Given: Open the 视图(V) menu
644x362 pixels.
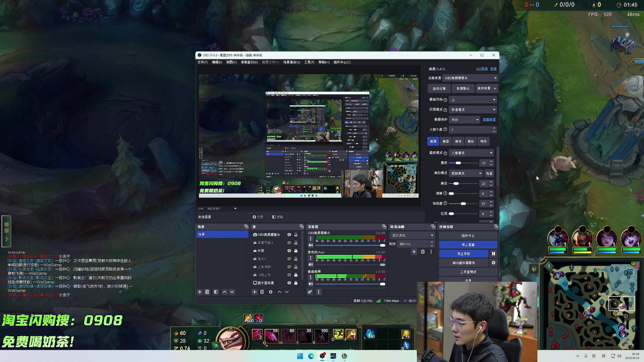Looking at the screenshot, I should click(231, 62).
